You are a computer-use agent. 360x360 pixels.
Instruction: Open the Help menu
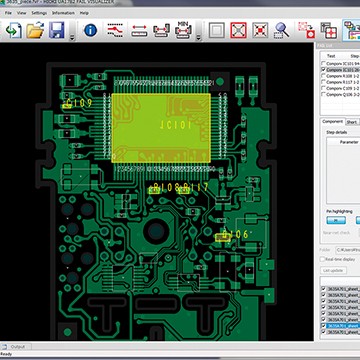click(84, 13)
